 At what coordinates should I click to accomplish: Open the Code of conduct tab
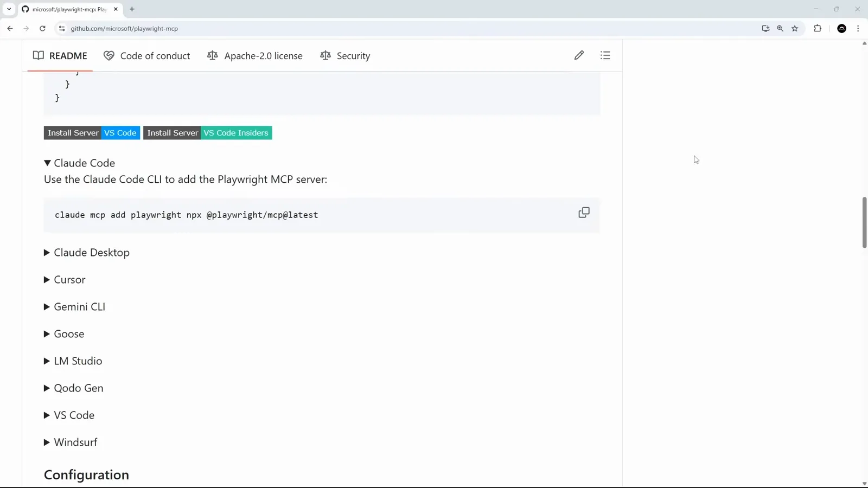click(147, 55)
